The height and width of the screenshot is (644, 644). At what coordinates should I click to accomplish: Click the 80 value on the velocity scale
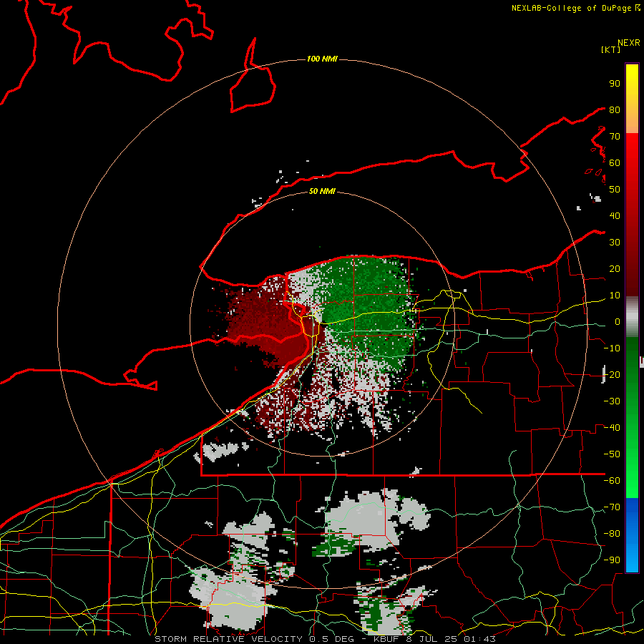pyautogui.click(x=615, y=109)
